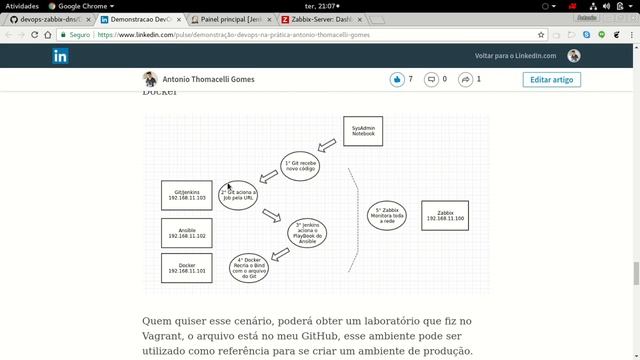Screen dimensions: 640x360
Task: Open the accessibility dropdown in top bar
Action: tap(548, 6)
